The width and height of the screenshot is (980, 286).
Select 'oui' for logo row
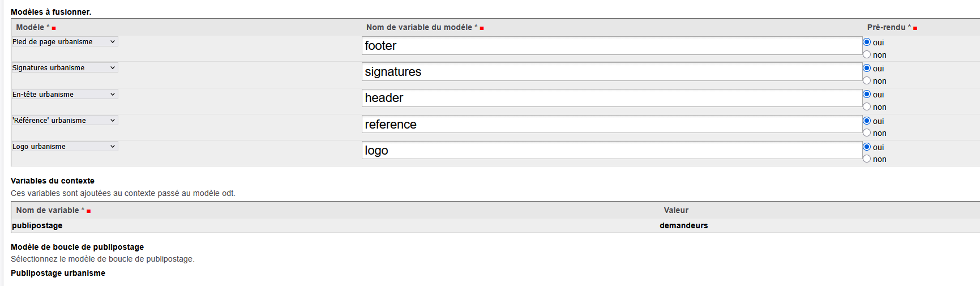pos(867,147)
